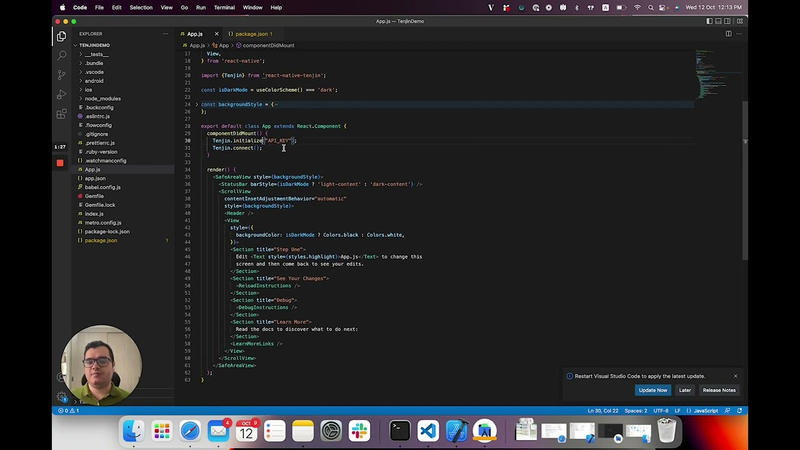Click the Update Now button
Viewport: 800px width, 450px height.
click(x=653, y=390)
